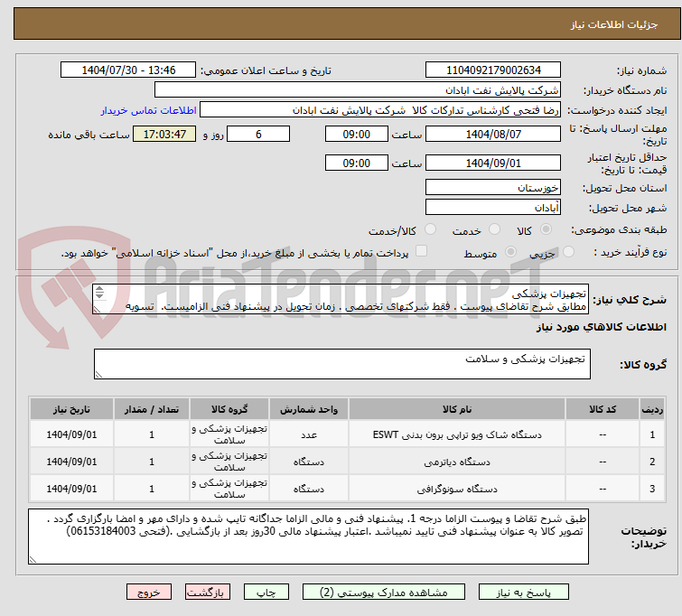This screenshot has width=682, height=616.
Task: Click the price validity date field 1404/09/01
Action: pyautogui.click(x=493, y=163)
